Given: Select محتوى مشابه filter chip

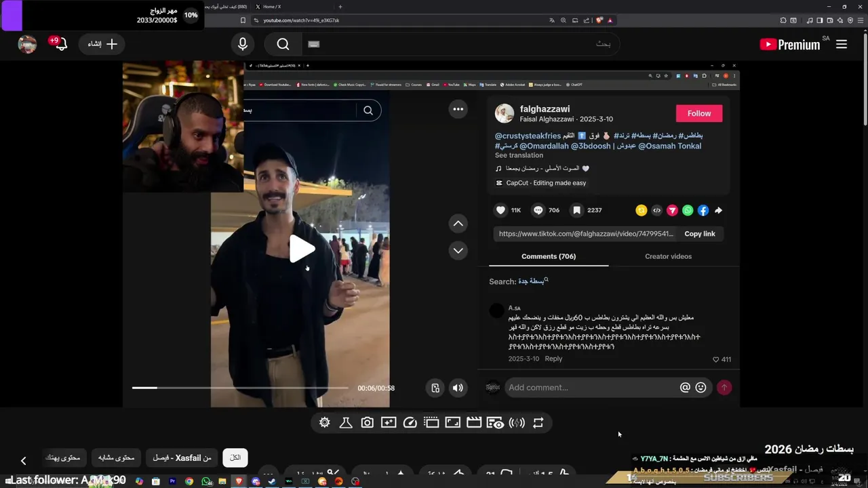Looking at the screenshot, I should pos(116,457).
